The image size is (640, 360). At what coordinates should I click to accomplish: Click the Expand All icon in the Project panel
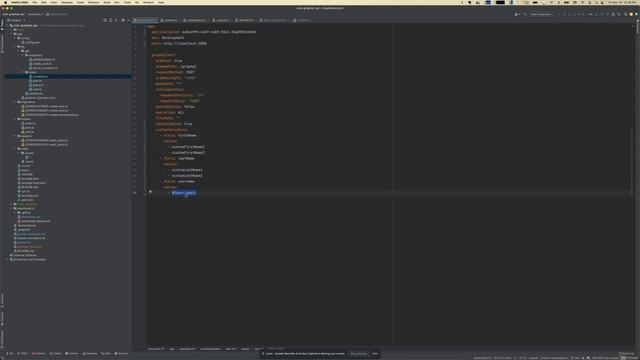(111, 20)
